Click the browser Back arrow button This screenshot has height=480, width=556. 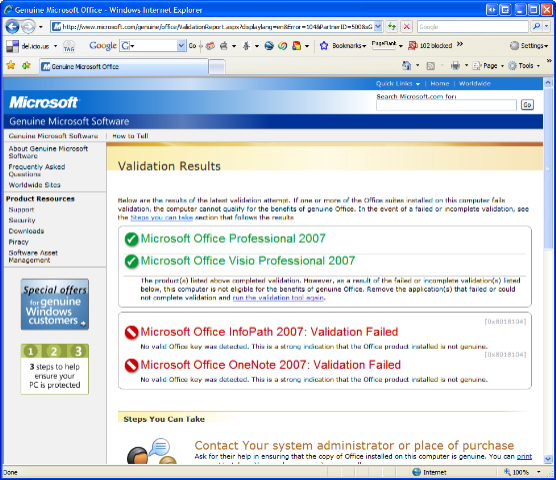pos(12,27)
